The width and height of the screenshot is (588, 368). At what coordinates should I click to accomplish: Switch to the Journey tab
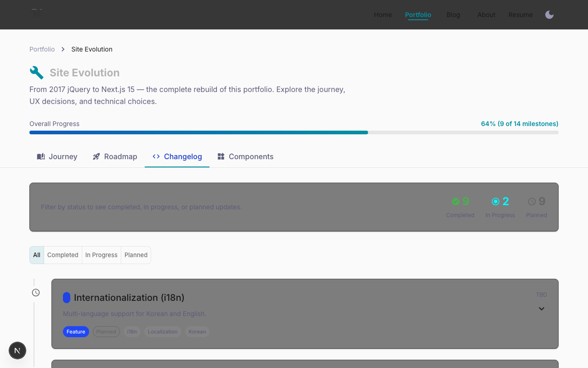pyautogui.click(x=57, y=156)
